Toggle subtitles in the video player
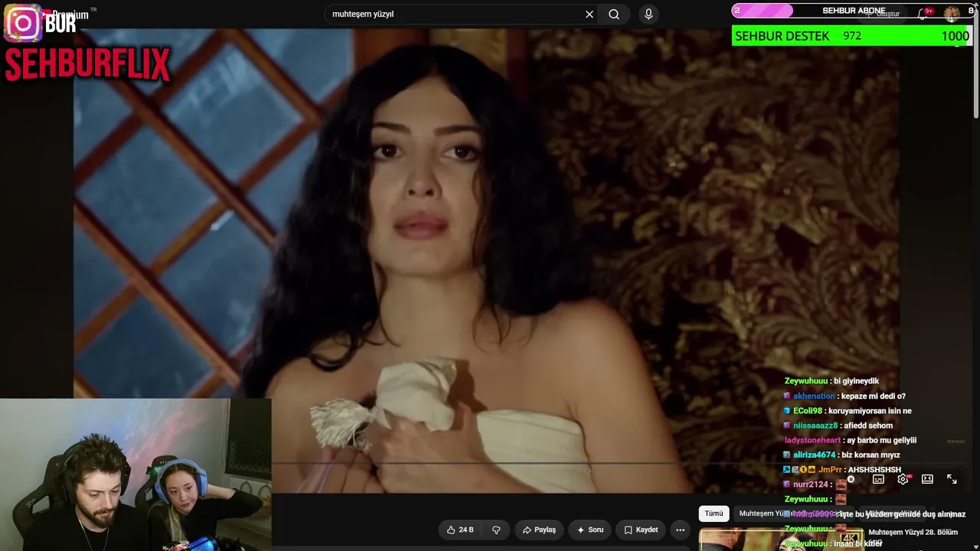Screen dimensions: 980x551 [878, 479]
